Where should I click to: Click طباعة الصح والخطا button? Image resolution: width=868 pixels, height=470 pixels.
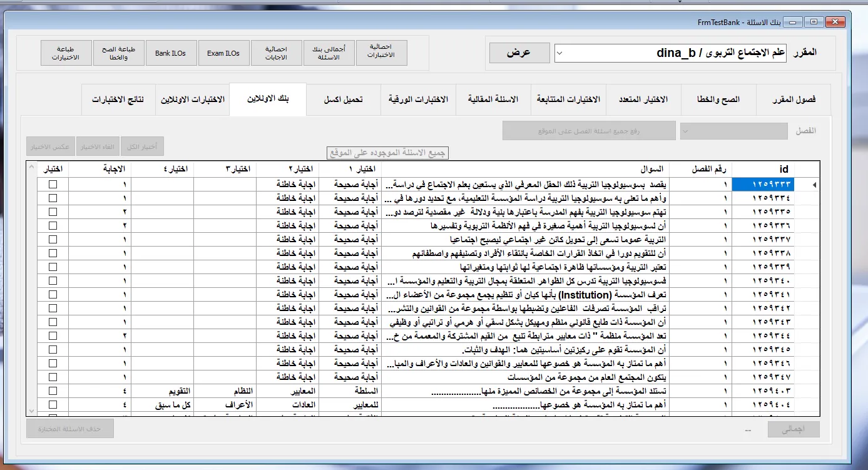(119, 53)
